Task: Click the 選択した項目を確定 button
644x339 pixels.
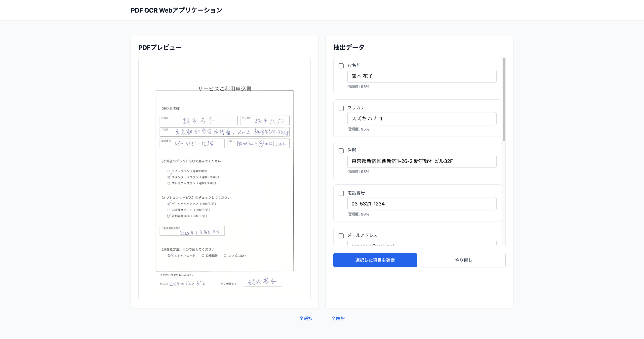Action: point(375,260)
